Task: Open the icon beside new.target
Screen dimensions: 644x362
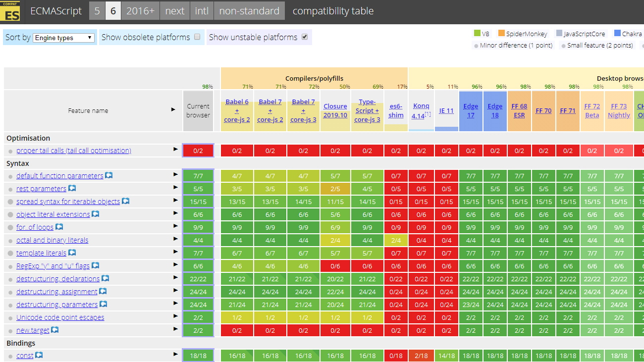Action: tap(55, 330)
